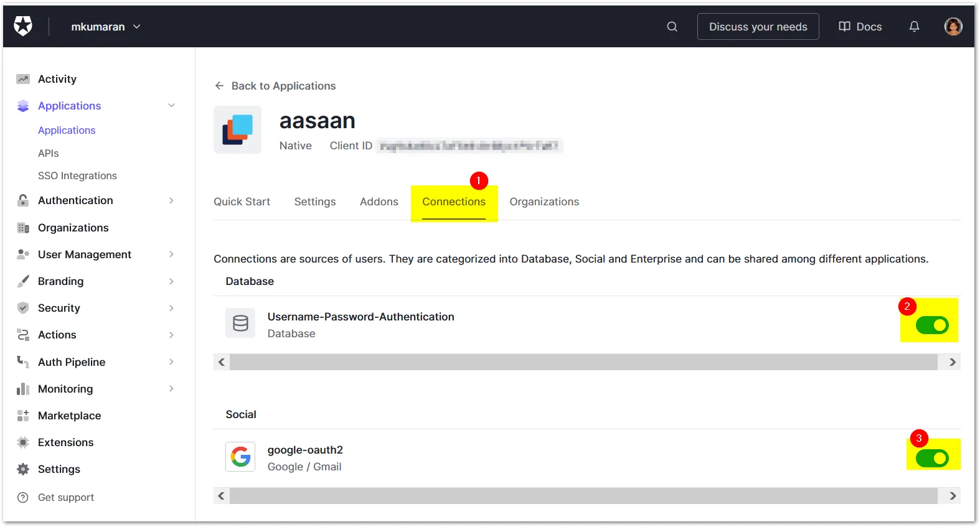Expand the User Management chevron
This screenshot has width=980, height=527.
(x=171, y=254)
